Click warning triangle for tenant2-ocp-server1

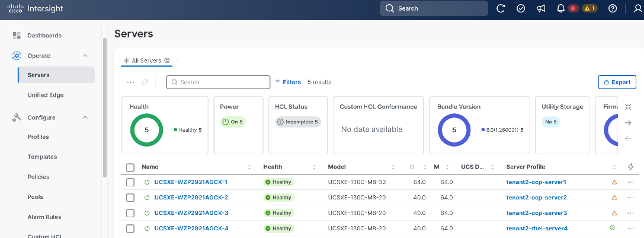pos(614,182)
